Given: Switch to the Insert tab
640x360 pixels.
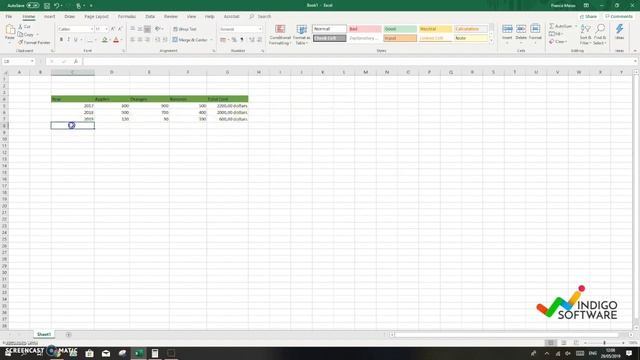Looking at the screenshot, I should tap(49, 16).
